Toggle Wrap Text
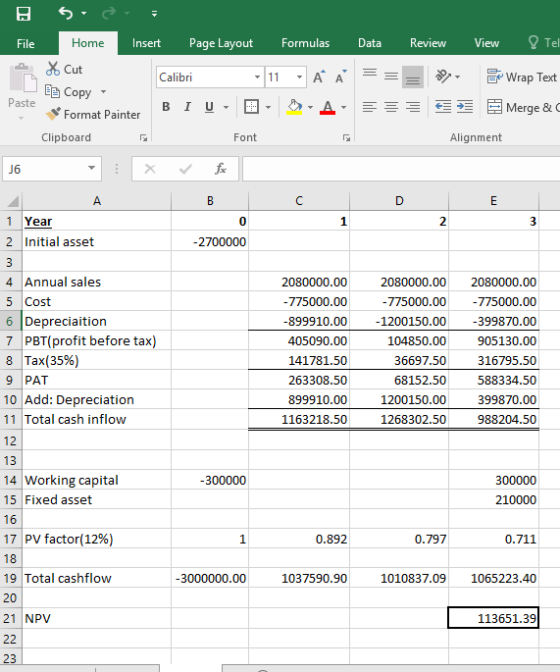This screenshot has height=672, width=560. [x=522, y=77]
